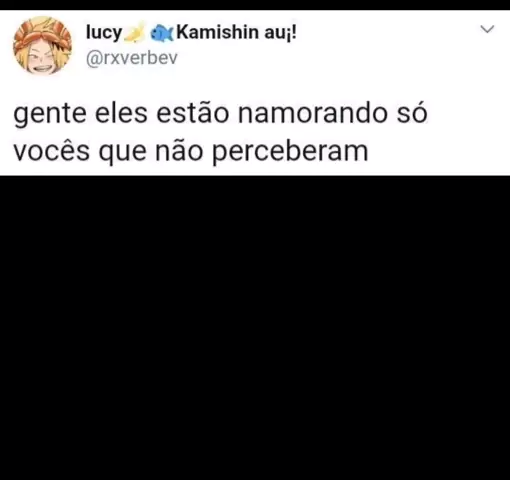This screenshot has height=480, width=510.
Task: Click the word 'não' in the tweet
Action: tap(179, 151)
